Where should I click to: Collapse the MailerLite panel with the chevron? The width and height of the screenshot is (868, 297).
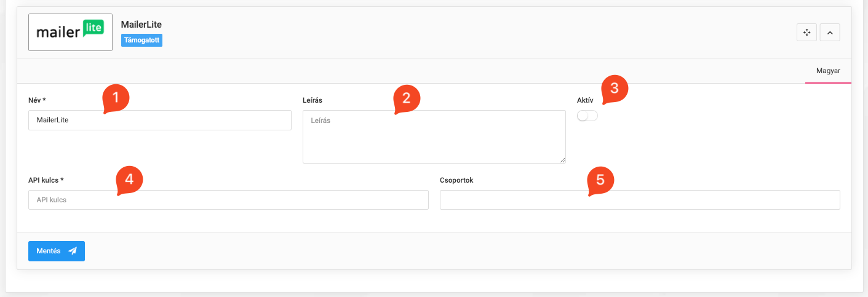click(829, 33)
